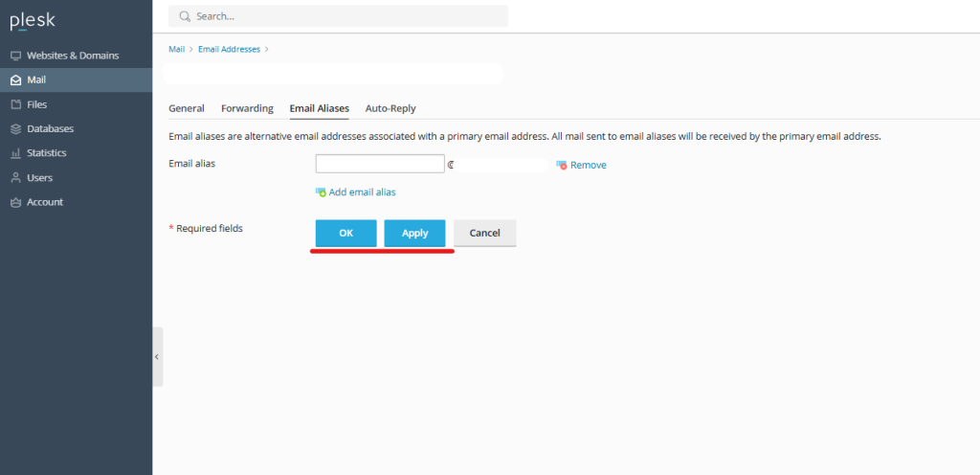Screen dimensions: 980x475
Task: Click the Mail envelope icon in sidebar
Action: (16, 80)
